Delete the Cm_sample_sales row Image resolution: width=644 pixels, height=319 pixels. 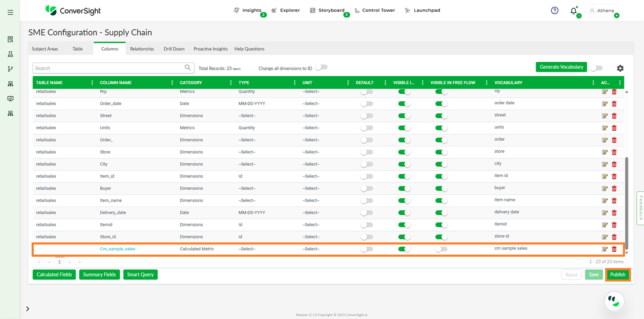614,249
